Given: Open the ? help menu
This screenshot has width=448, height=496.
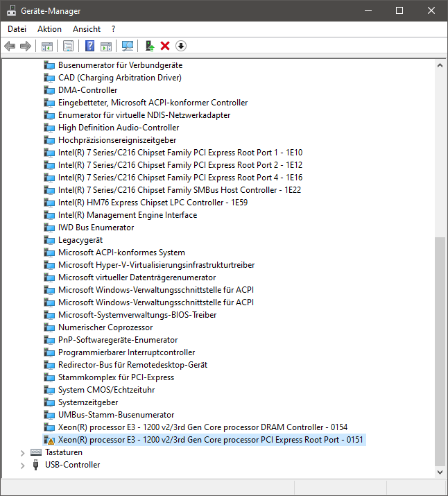Looking at the screenshot, I should pos(114,29).
